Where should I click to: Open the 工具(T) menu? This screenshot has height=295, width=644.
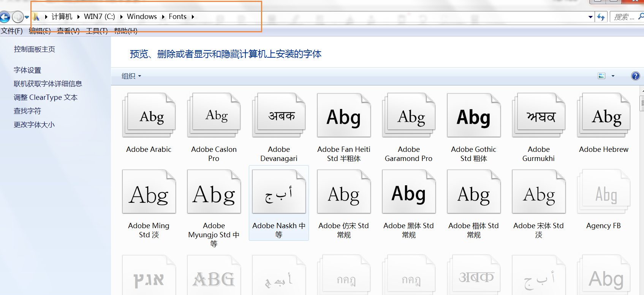(x=97, y=31)
